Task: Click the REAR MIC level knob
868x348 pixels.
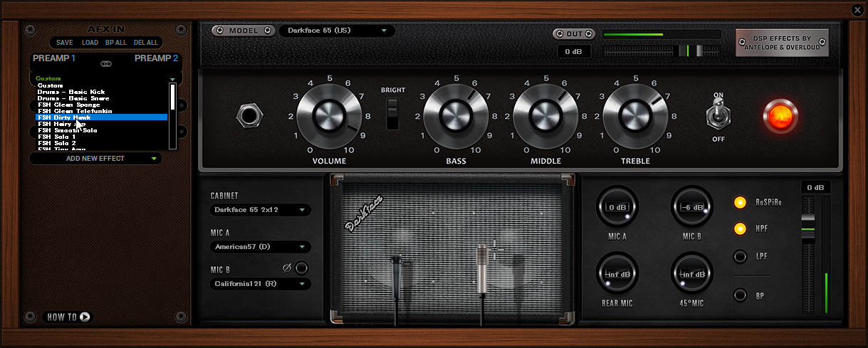Action: 617,274
